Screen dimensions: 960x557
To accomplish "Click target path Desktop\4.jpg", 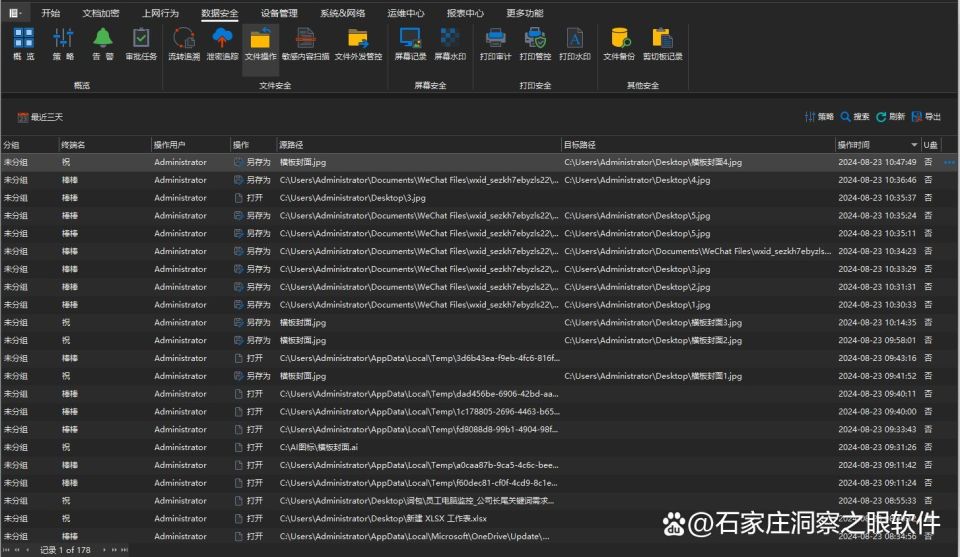I will pyautogui.click(x=637, y=180).
